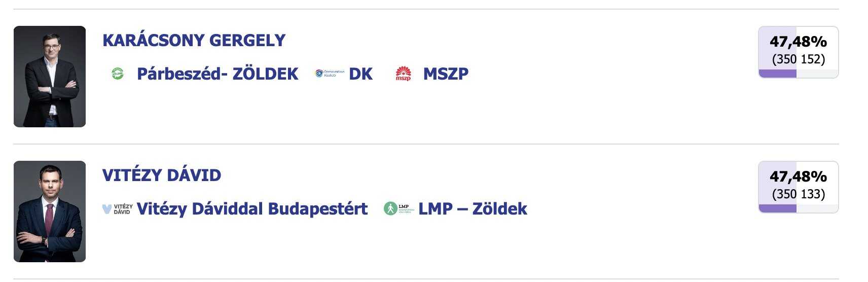The width and height of the screenshot is (868, 282).
Task: Open the VITÉZY DÁVID candidate name
Action: [162, 175]
